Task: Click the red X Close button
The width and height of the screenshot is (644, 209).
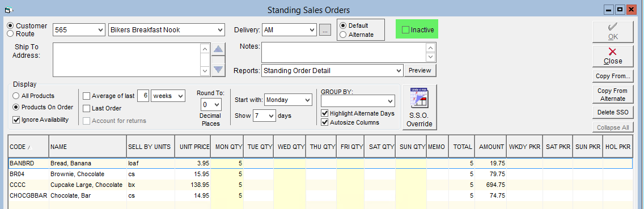Action: [x=612, y=56]
